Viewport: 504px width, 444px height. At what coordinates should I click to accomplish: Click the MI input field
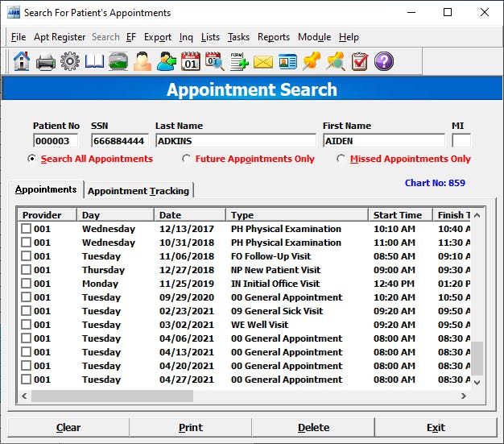(x=461, y=141)
